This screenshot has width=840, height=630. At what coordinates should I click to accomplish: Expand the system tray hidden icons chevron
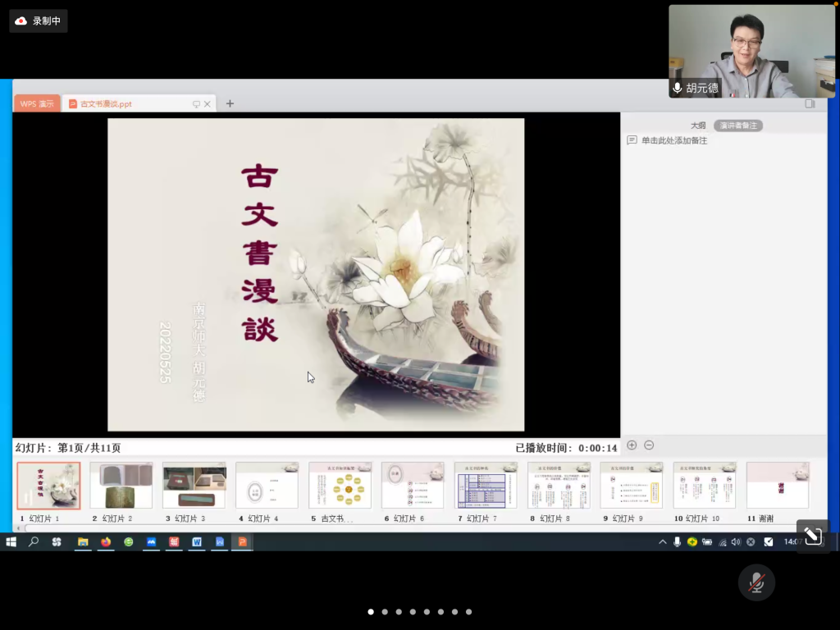click(663, 541)
